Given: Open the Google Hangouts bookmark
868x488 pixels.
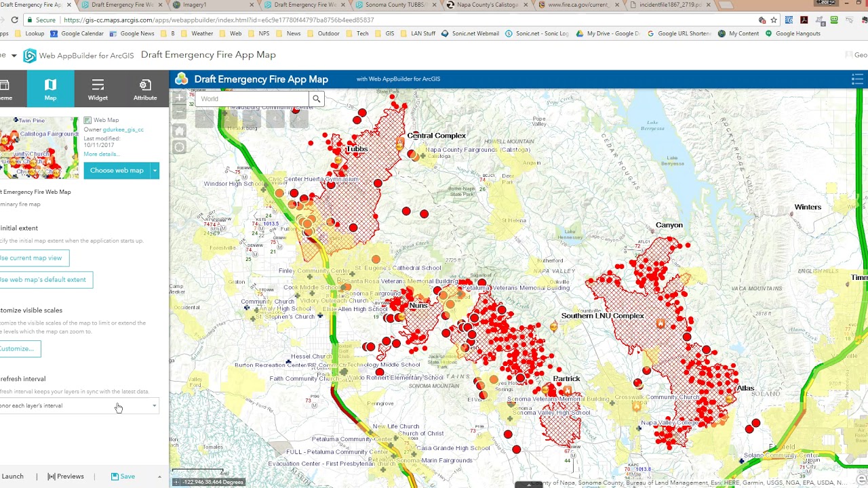Looking at the screenshot, I should tap(793, 33).
